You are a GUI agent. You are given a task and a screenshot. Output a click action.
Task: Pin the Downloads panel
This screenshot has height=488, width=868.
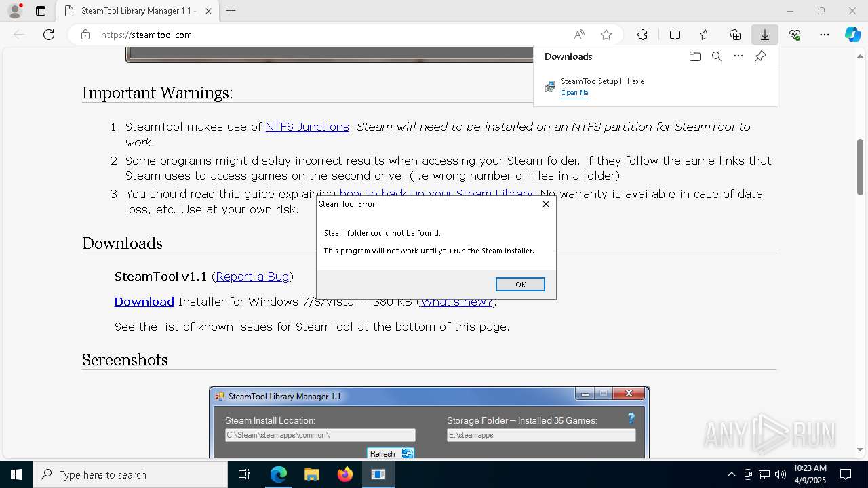[x=760, y=56]
